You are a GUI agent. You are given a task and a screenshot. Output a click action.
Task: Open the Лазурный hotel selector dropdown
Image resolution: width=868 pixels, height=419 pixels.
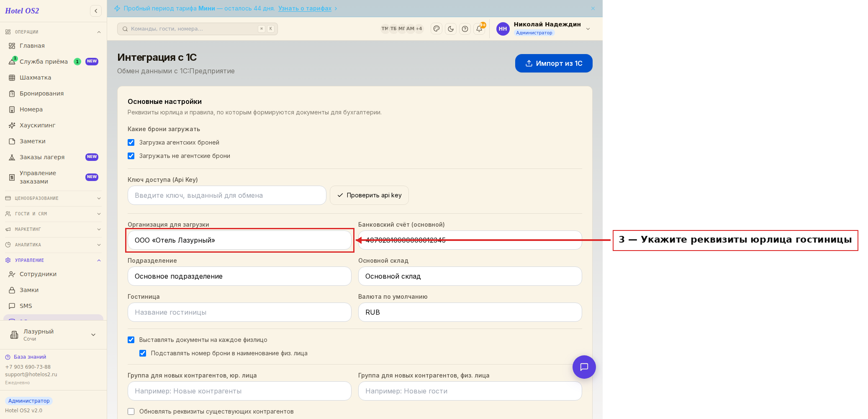point(53,335)
